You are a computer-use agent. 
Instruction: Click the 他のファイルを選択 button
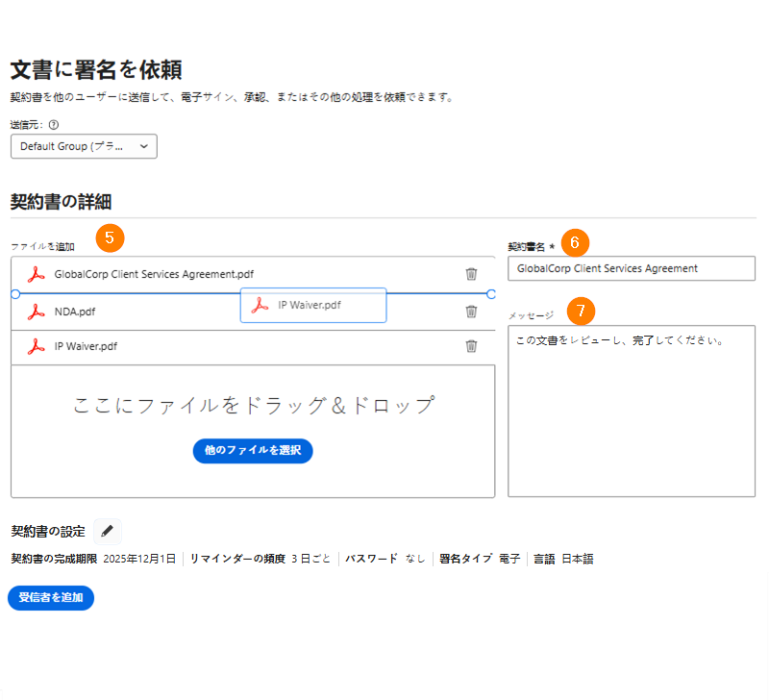tap(253, 450)
